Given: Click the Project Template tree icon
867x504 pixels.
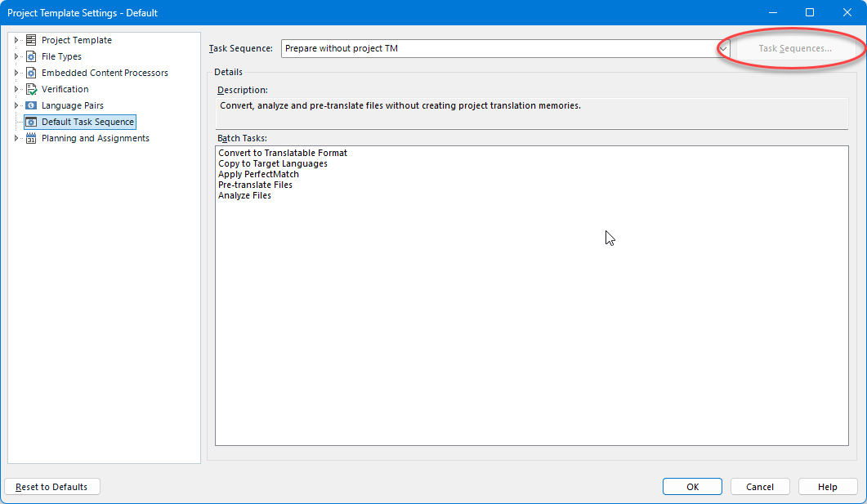Looking at the screenshot, I should (x=31, y=40).
